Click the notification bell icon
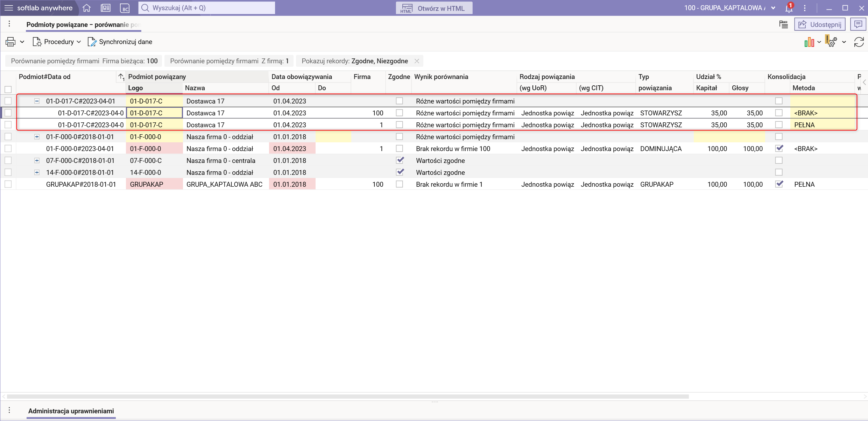The height and width of the screenshot is (421, 868). 789,8
